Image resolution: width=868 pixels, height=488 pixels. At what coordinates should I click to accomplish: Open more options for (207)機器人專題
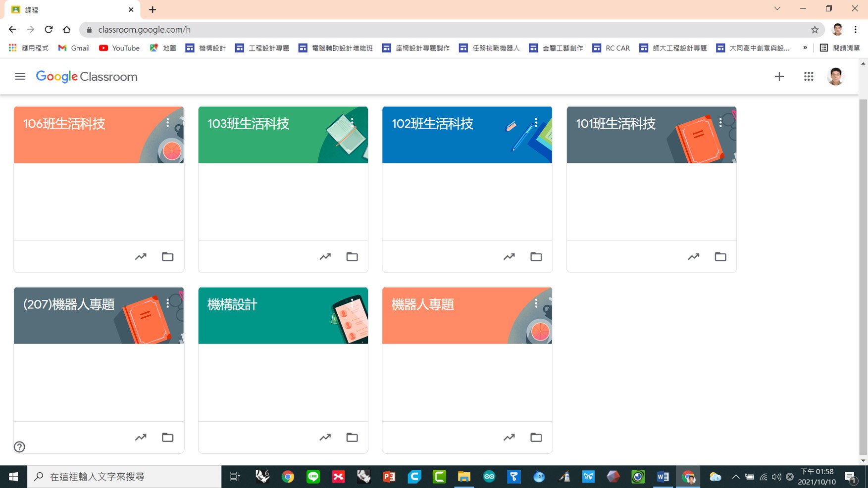click(168, 303)
